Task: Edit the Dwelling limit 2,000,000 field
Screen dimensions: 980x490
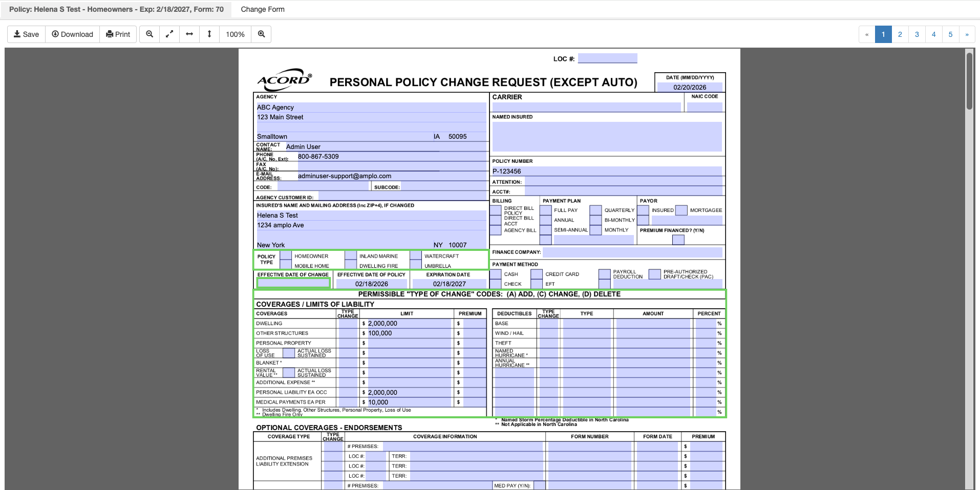Action: tap(410, 324)
